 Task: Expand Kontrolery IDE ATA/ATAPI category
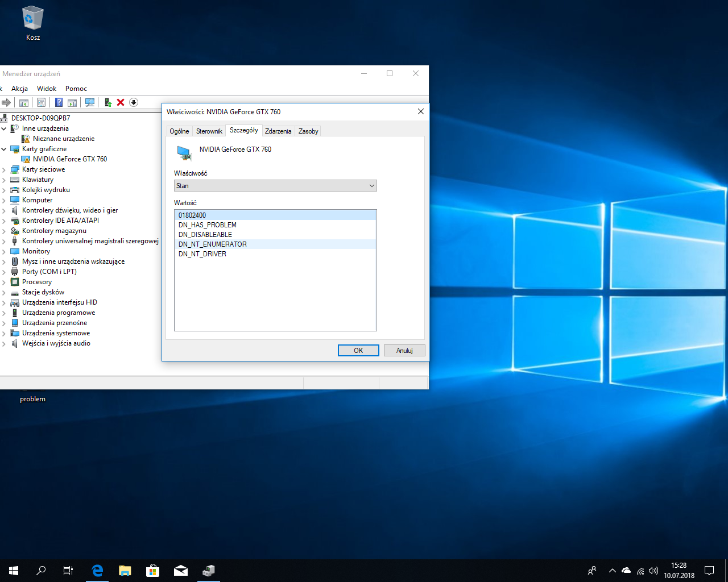[x=4, y=221]
